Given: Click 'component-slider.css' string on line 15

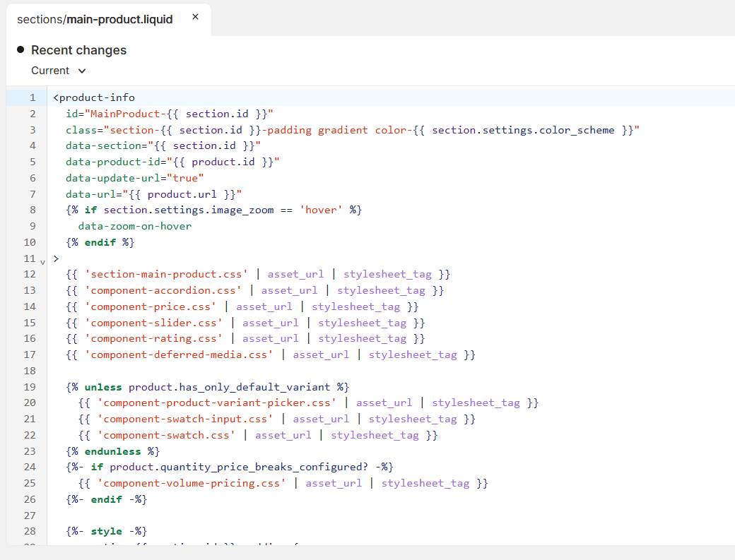Looking at the screenshot, I should [154, 323].
